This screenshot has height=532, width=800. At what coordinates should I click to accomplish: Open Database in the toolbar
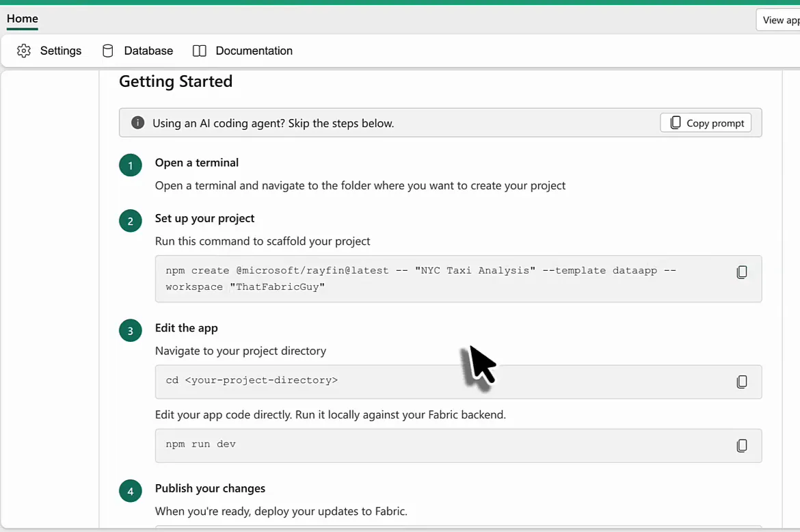click(x=137, y=51)
